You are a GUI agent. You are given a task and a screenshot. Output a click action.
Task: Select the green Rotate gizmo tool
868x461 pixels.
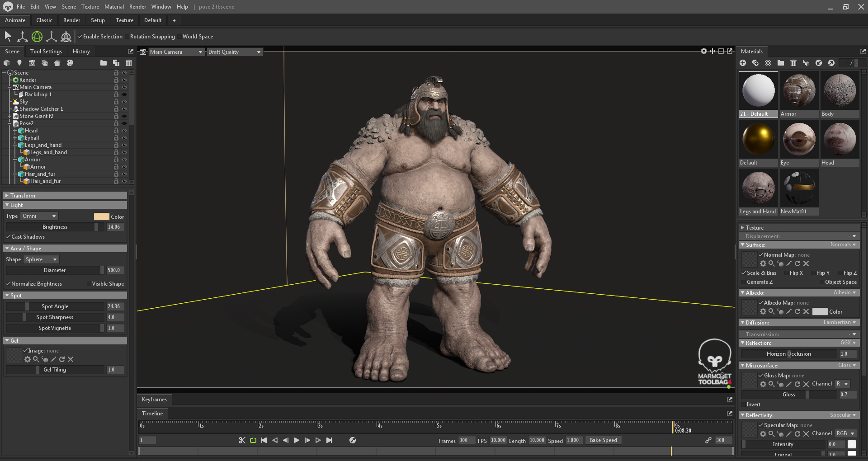(37, 37)
